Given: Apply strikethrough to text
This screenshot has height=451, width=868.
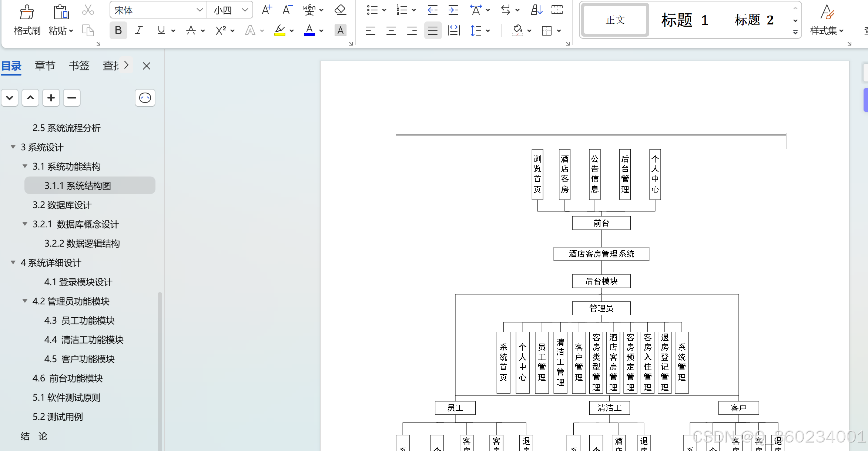Looking at the screenshot, I should (x=191, y=30).
